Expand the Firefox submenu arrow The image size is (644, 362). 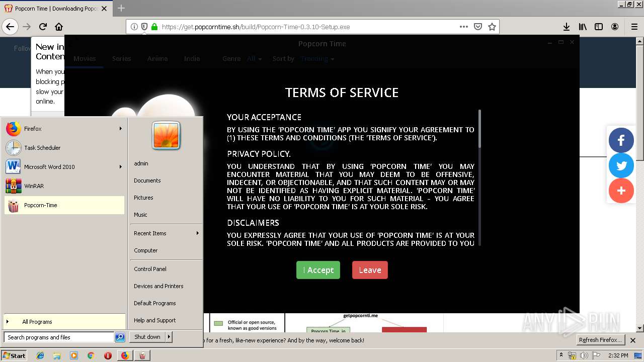pos(120,129)
